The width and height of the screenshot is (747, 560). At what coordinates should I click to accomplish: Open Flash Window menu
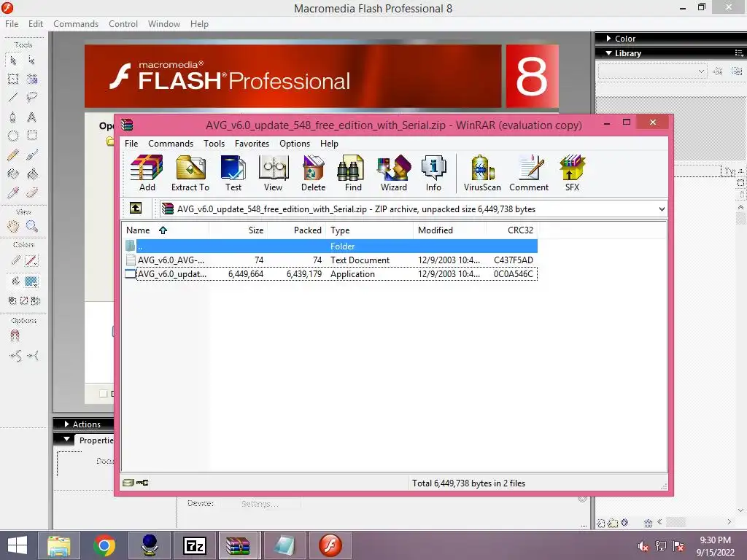click(x=164, y=24)
